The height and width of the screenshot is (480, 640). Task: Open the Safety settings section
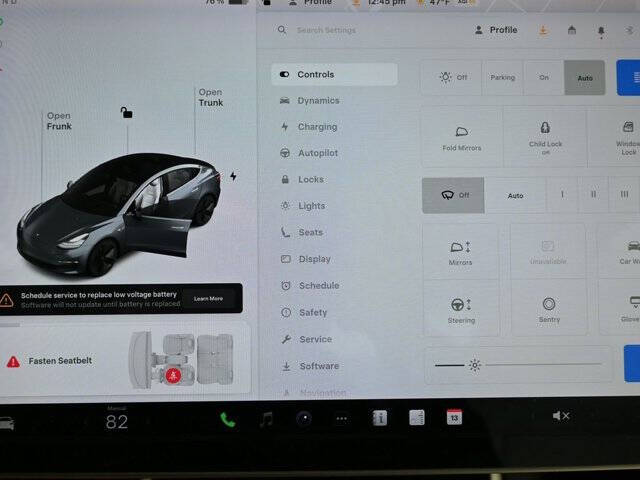coord(304,313)
